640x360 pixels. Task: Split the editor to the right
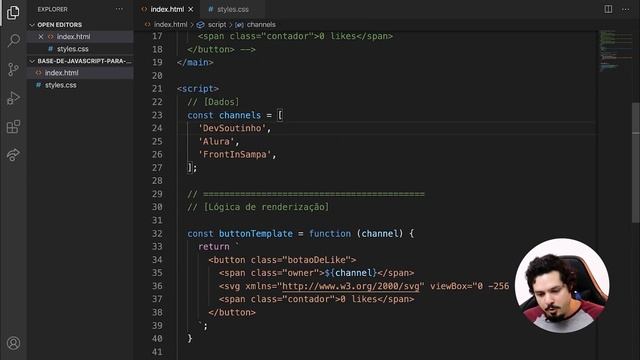(608, 9)
